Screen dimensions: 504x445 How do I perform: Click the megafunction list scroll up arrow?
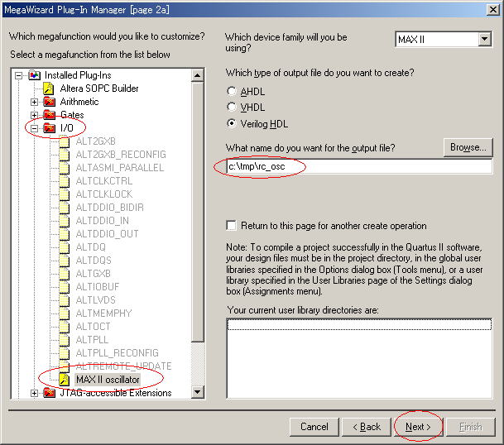click(x=197, y=76)
